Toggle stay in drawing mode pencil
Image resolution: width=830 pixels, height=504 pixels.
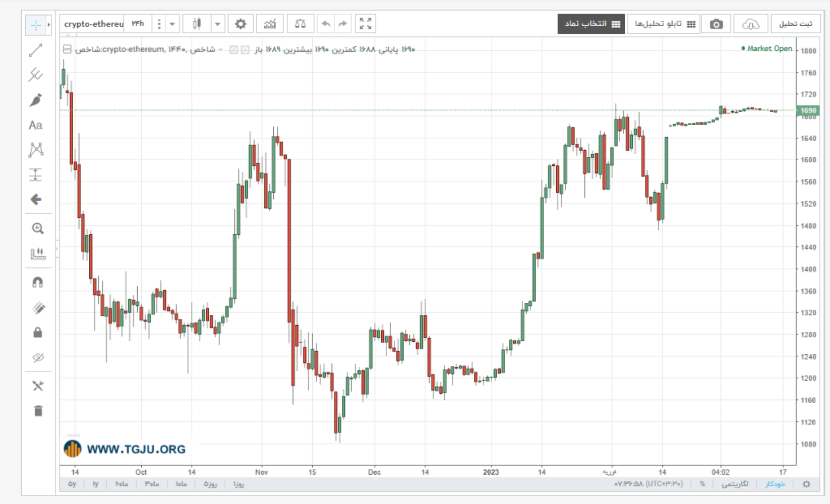[38, 307]
